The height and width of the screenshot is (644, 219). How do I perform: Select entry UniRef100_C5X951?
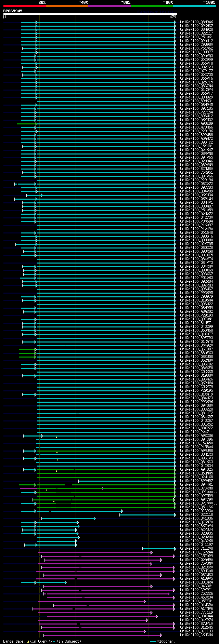click(196, 173)
